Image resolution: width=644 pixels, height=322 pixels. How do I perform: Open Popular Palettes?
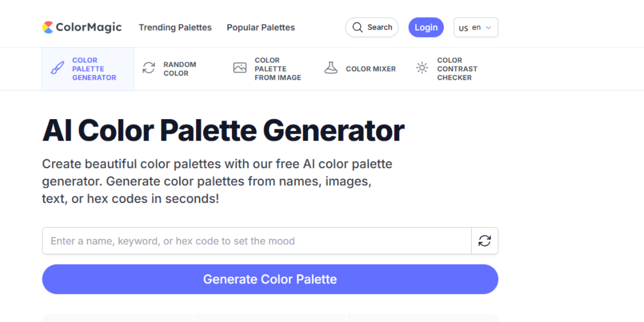260,27
